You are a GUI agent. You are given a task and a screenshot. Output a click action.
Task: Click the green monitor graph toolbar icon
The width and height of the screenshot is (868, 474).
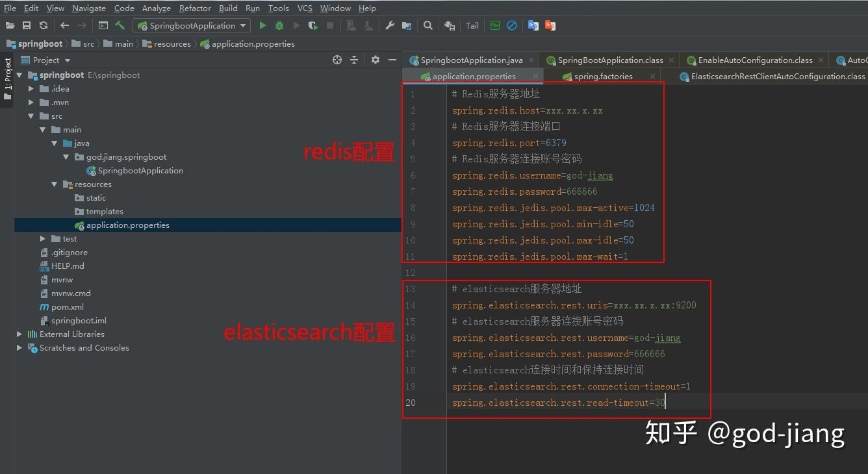495,25
